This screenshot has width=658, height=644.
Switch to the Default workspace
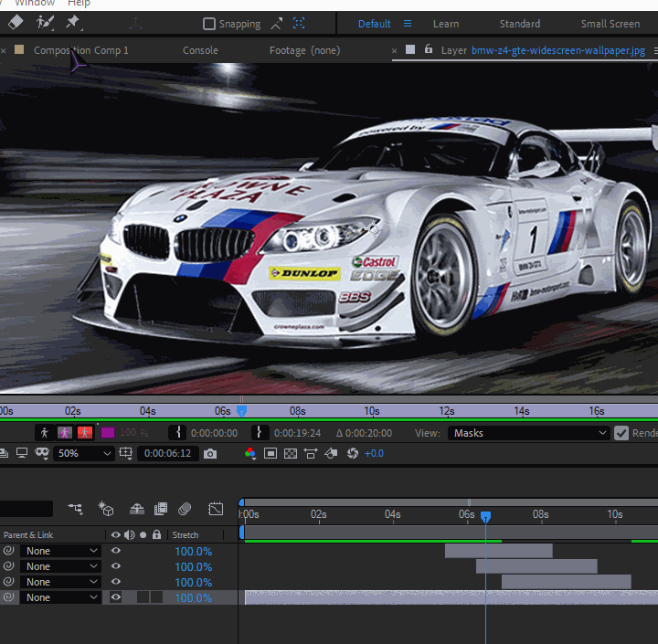click(x=374, y=24)
